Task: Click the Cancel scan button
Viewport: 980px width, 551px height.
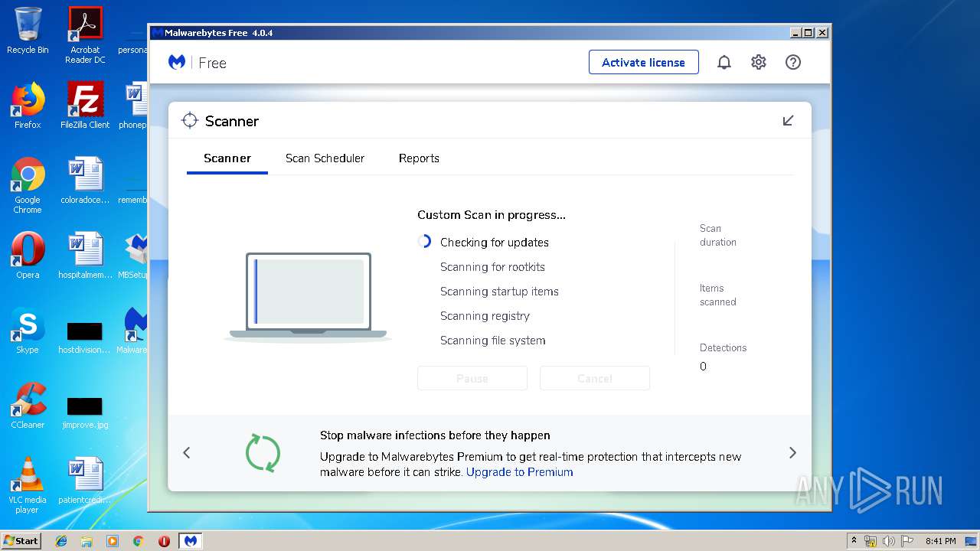Action: pyautogui.click(x=595, y=378)
